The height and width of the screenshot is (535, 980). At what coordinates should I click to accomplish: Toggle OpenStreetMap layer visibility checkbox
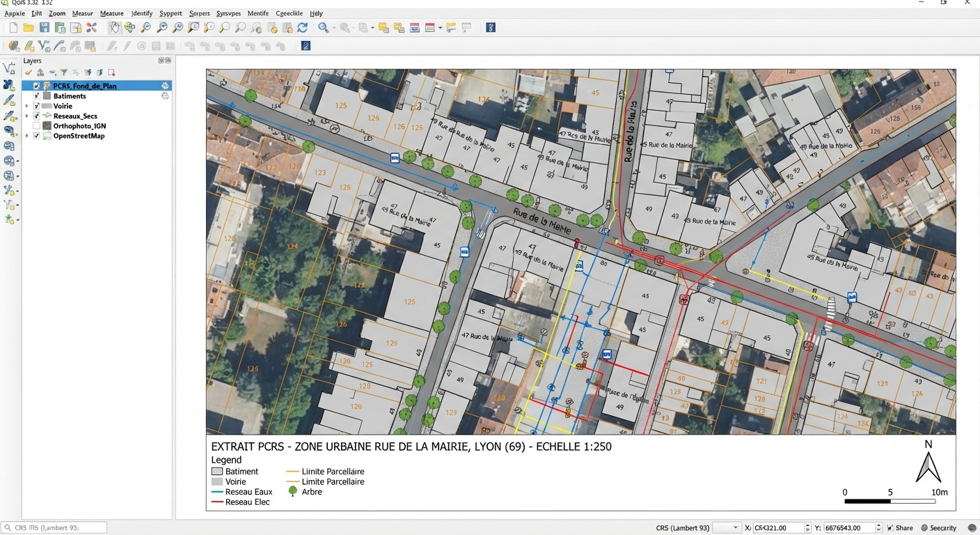point(37,135)
